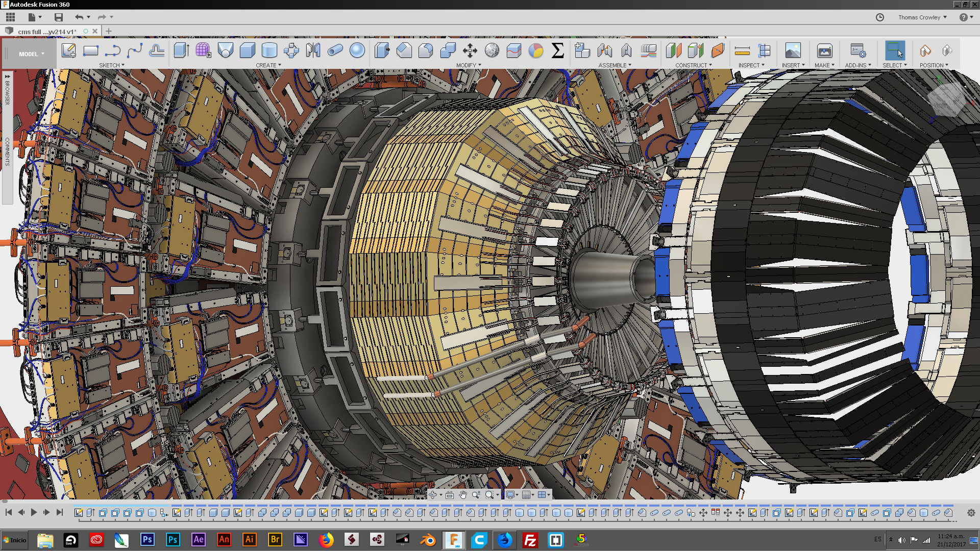This screenshot has height=551, width=980.
Task: Open the Orbit navigation tool
Action: (x=434, y=495)
